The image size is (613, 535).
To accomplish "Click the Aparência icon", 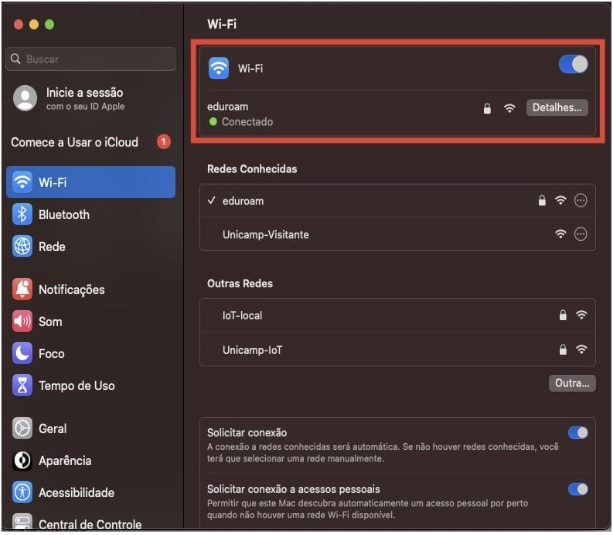I will click(22, 461).
